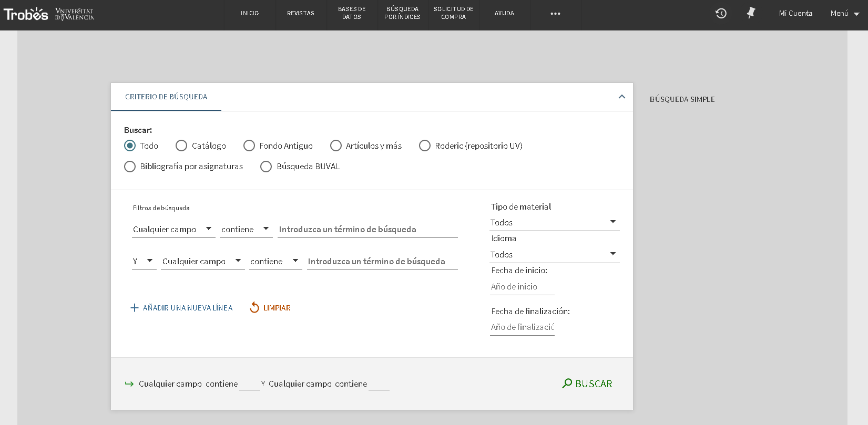
Task: Select the Catálogo radio button
Action: point(181,146)
